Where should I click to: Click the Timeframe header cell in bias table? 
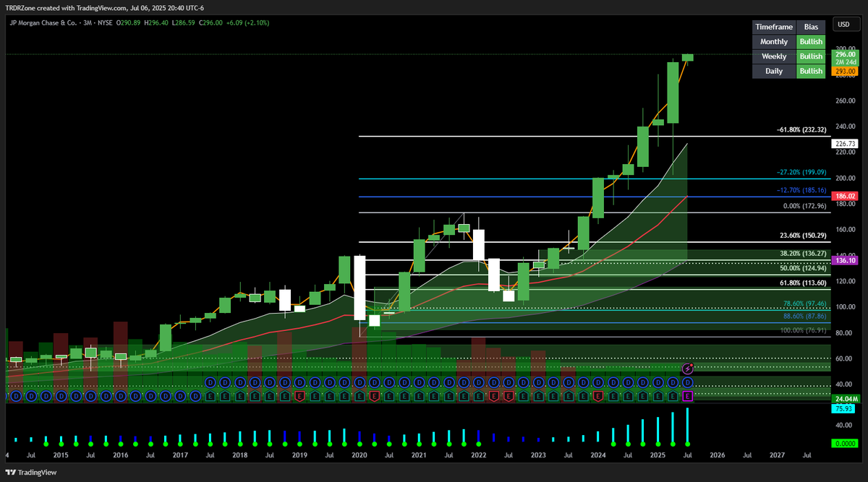click(773, 27)
